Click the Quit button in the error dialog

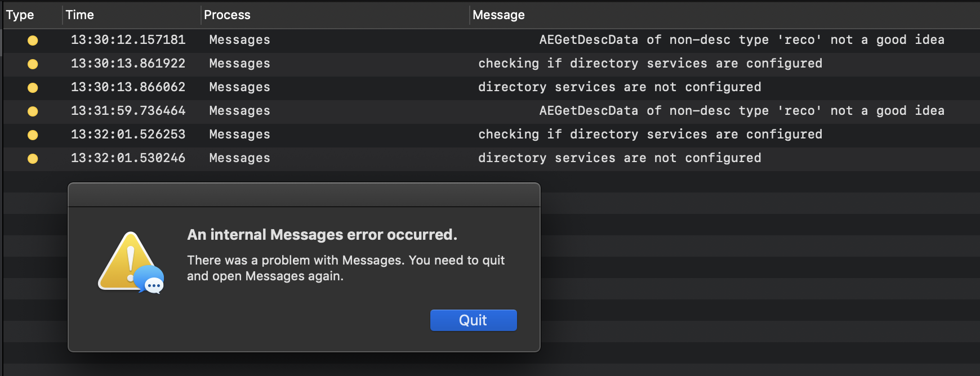point(473,320)
